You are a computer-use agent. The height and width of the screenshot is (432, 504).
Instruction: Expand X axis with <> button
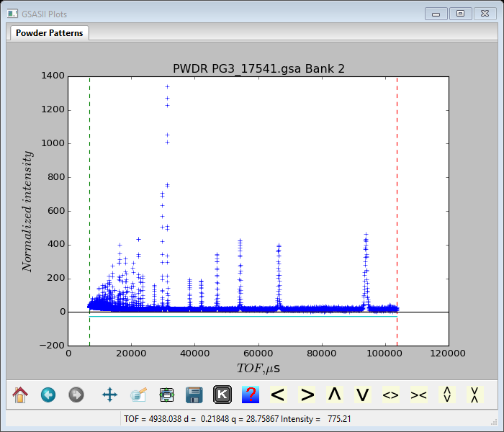[x=391, y=395]
